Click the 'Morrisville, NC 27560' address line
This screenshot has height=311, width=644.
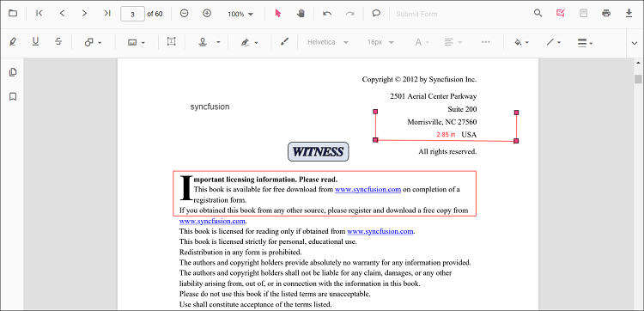[442, 122]
